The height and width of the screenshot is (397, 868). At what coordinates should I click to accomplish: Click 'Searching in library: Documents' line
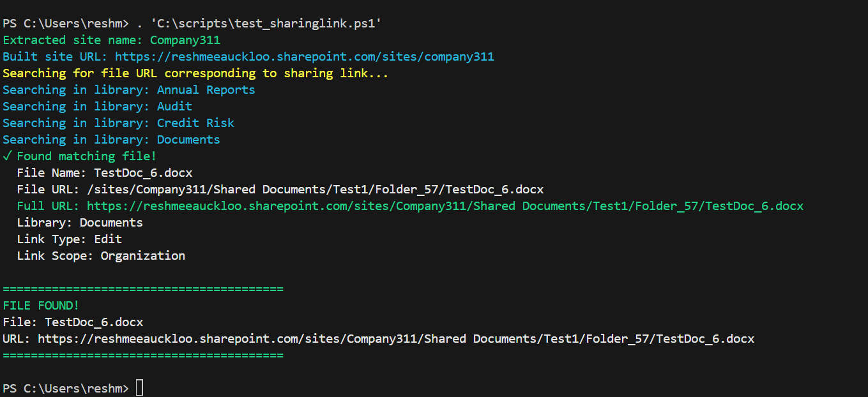(x=111, y=140)
